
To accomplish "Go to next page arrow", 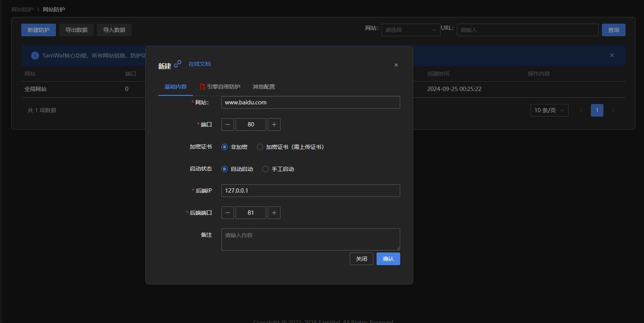I will coord(613,110).
